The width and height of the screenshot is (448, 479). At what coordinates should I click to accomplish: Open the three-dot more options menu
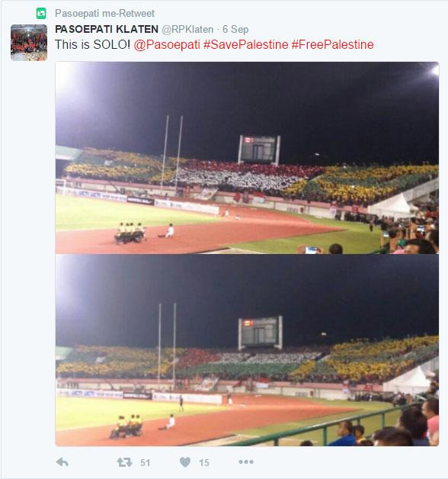pos(246,461)
